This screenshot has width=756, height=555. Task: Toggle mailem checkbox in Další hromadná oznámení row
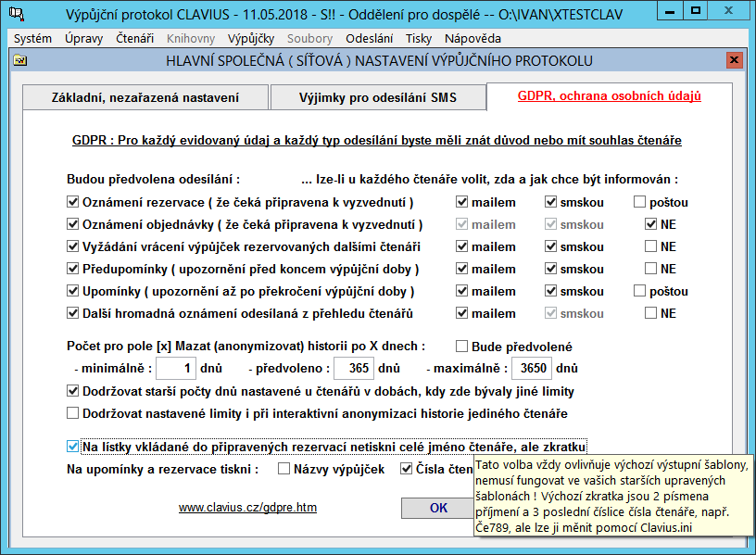point(462,313)
